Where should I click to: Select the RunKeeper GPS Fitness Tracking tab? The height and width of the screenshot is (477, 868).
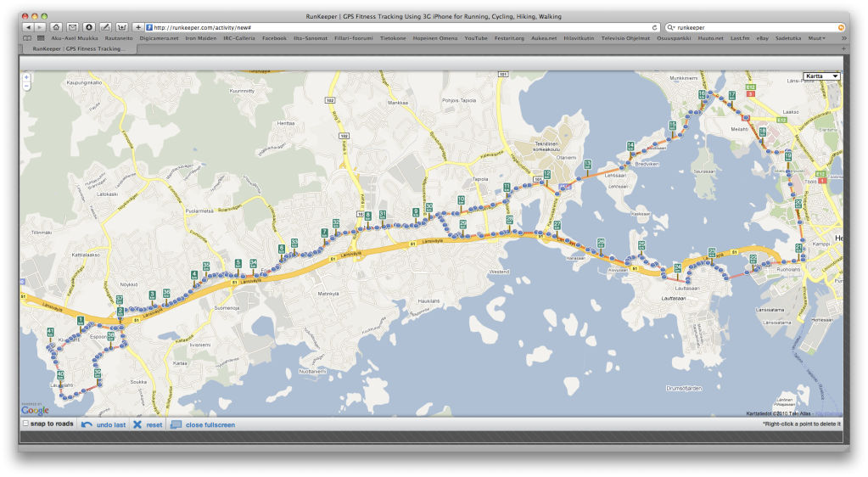point(79,48)
